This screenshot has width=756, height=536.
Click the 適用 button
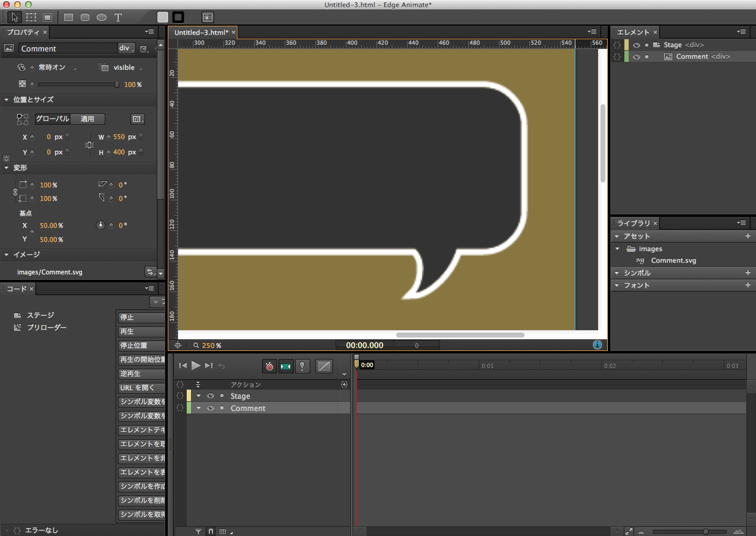[x=88, y=119]
